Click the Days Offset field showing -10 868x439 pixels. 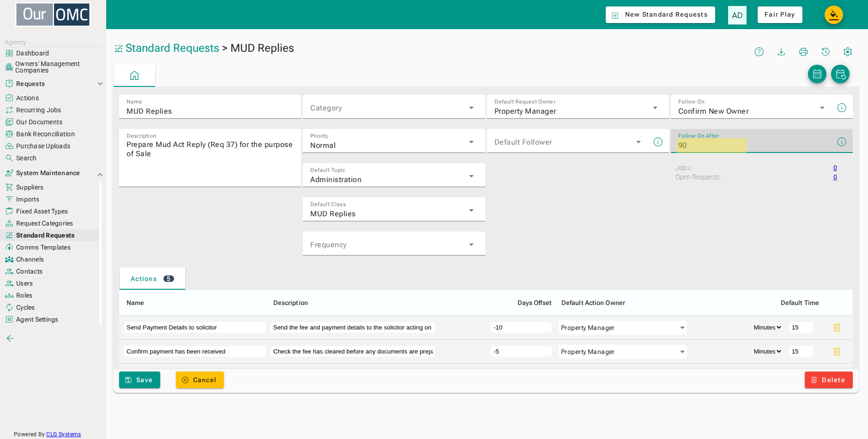click(x=521, y=327)
